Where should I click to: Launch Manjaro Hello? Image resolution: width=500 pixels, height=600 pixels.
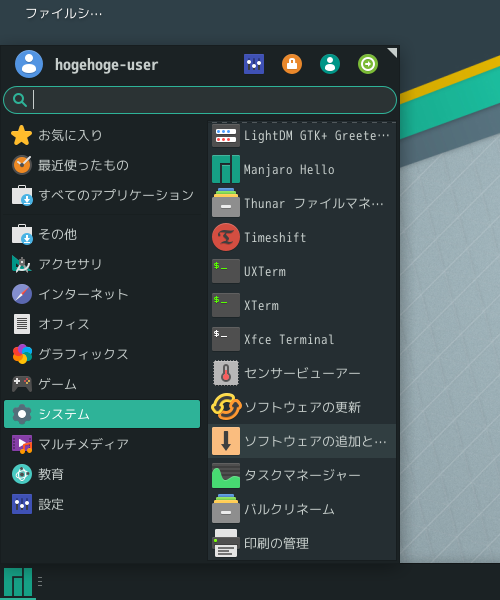[302, 169]
